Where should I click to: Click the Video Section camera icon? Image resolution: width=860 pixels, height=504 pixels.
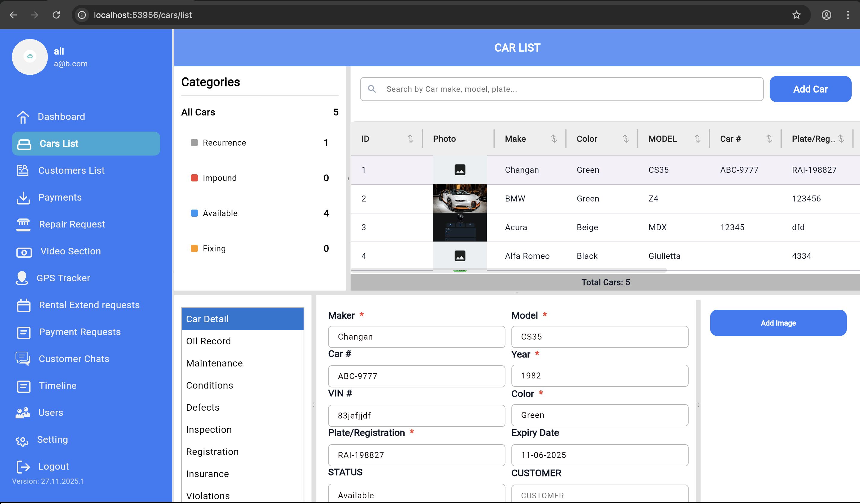24,252
